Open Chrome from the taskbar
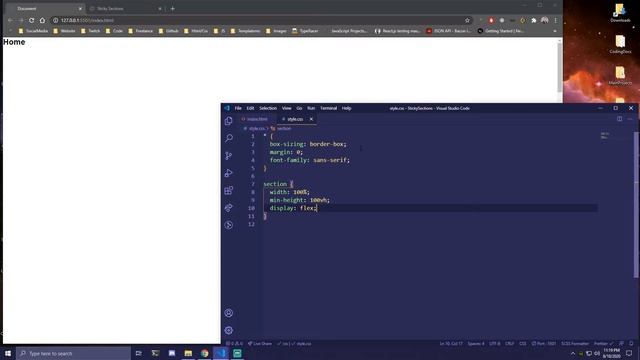Viewport: 640px width, 360px height. click(204, 353)
